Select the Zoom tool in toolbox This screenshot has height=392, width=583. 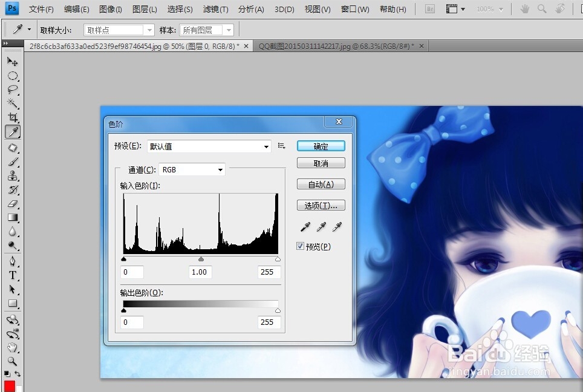tap(12, 362)
